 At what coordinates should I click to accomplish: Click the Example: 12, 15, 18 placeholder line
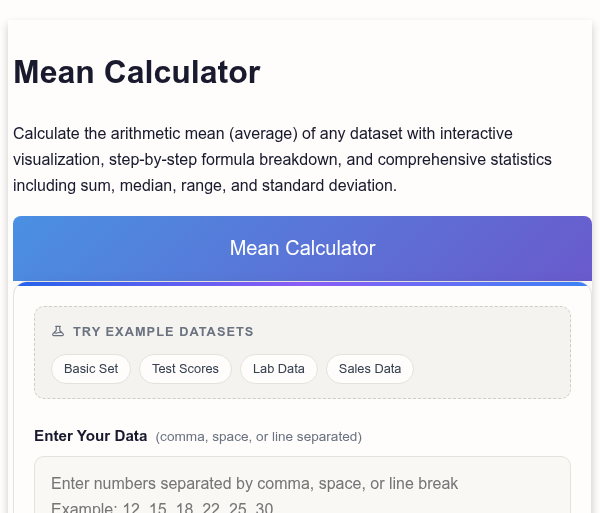pyautogui.click(x=162, y=507)
